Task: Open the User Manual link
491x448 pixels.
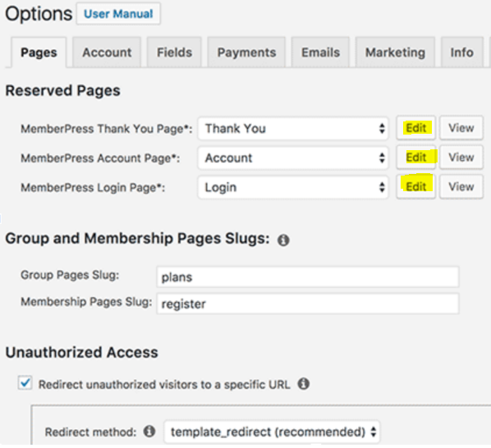Action: (x=118, y=14)
